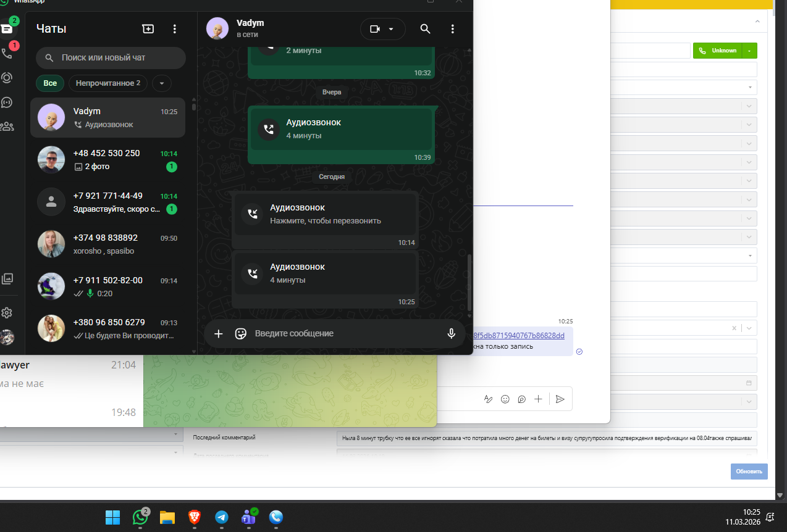Open the profile picture at the sidebar bottom
Image resolution: width=787 pixels, height=532 pixels.
pyautogui.click(x=7, y=337)
